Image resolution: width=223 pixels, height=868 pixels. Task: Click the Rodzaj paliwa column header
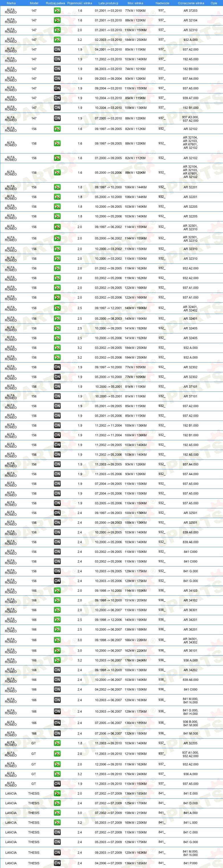56,3
